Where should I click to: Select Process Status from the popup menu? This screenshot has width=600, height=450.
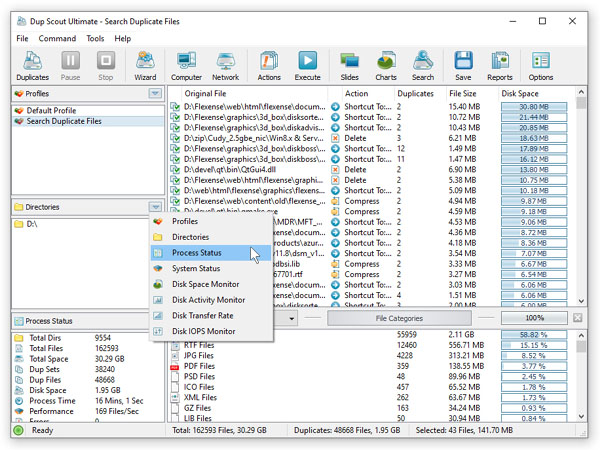point(211,253)
